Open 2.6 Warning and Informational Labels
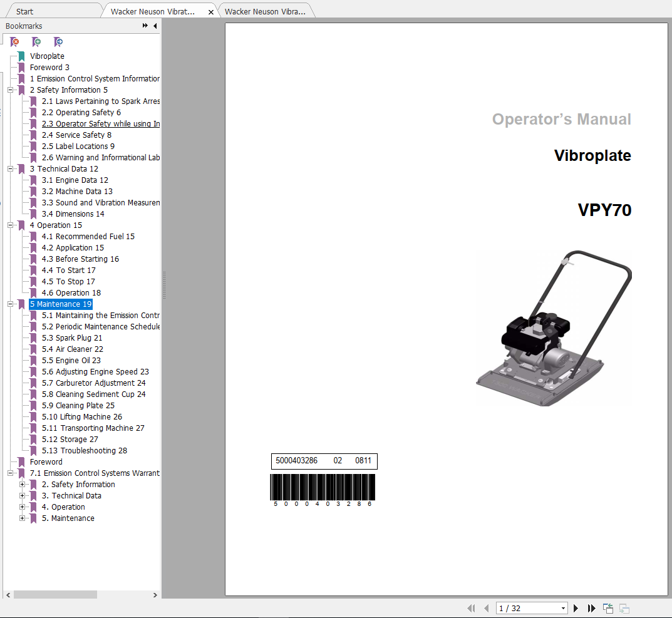Viewport: 672px width, 618px height. [101, 158]
